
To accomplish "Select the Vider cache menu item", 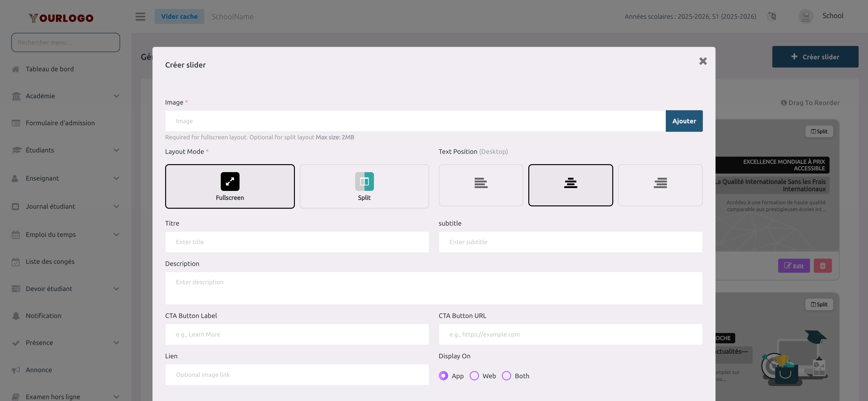I will point(179,16).
